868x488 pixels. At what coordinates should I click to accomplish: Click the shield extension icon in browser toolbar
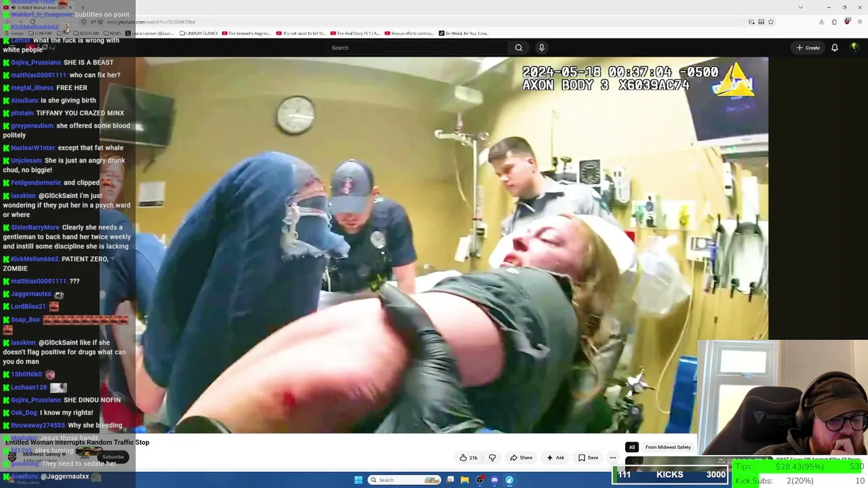847,22
